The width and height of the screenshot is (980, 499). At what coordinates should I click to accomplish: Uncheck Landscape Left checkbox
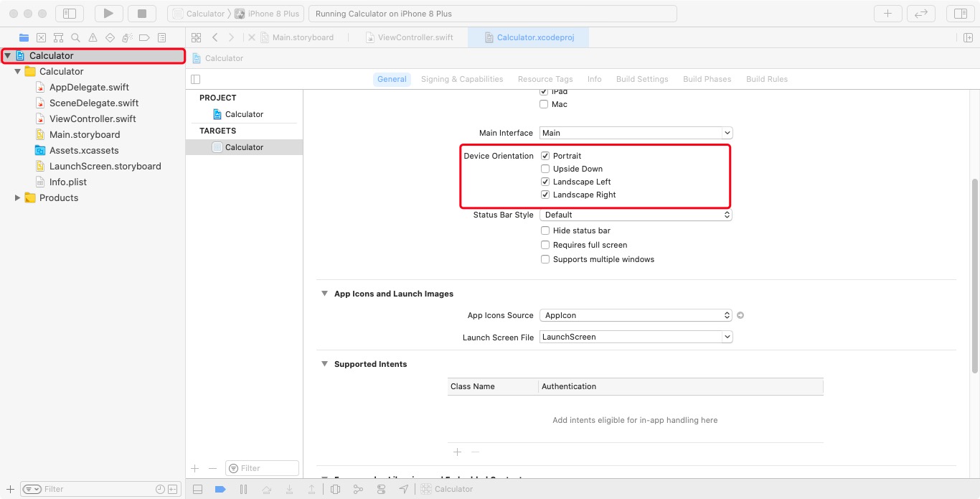tap(545, 182)
